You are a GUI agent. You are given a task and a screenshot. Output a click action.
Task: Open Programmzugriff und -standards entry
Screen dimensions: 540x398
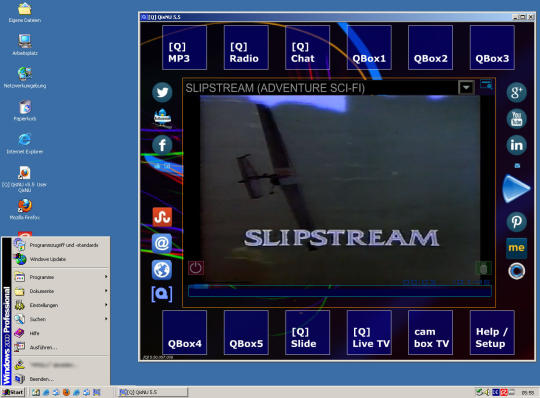point(61,245)
